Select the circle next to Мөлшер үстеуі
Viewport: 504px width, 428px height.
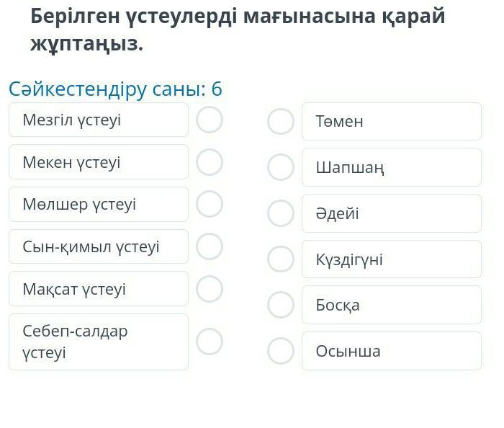(210, 204)
